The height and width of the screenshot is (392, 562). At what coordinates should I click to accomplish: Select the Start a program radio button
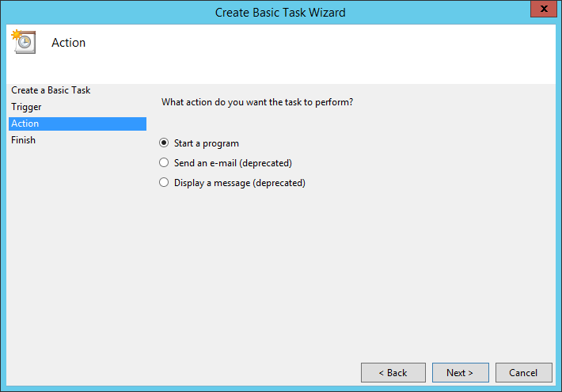[164, 143]
